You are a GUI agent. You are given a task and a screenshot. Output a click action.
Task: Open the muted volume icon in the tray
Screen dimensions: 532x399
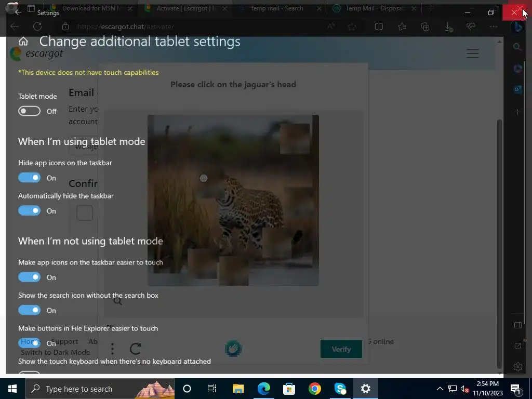point(464,389)
